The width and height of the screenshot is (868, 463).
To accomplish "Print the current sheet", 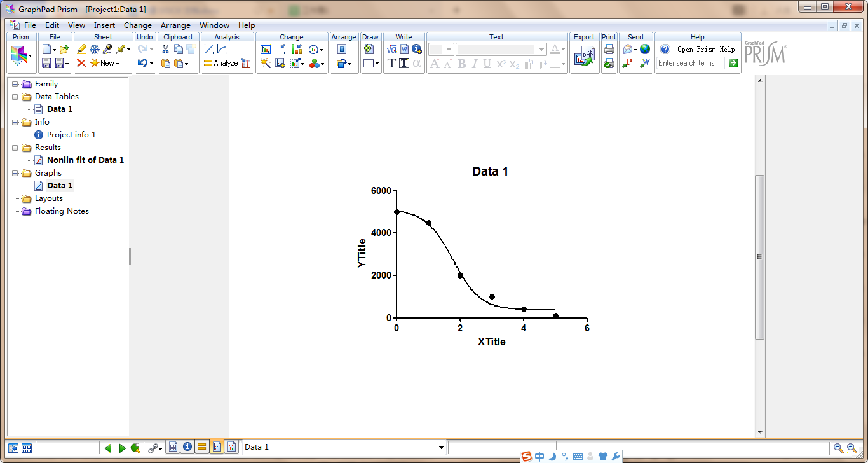I will (609, 49).
